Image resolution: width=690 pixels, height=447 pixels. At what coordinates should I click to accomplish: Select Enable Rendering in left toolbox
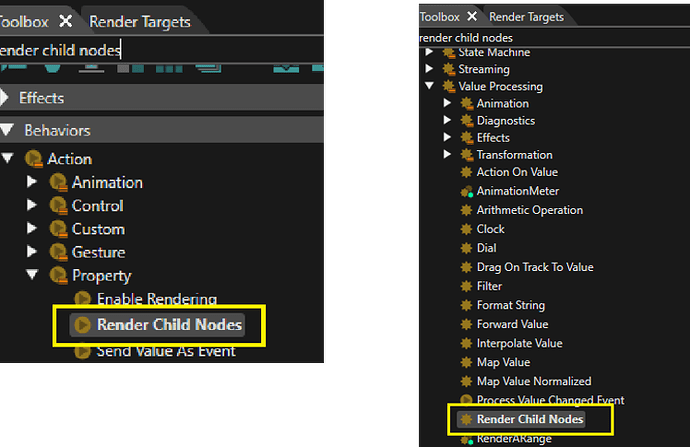point(157,299)
